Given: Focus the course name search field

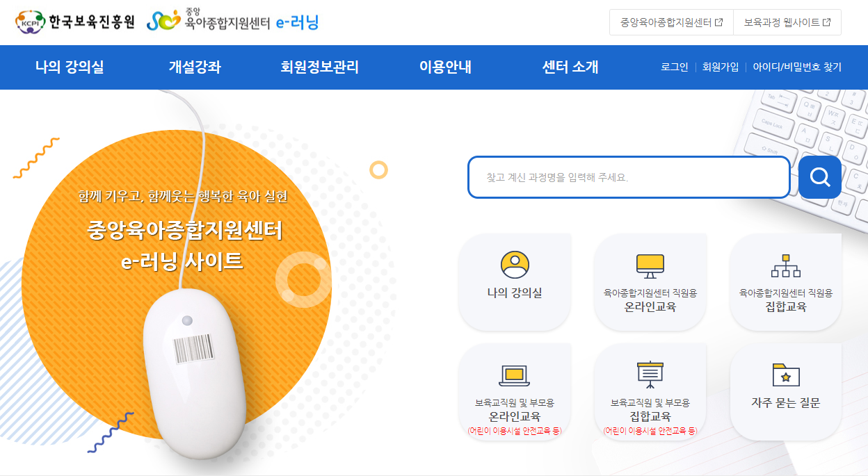Looking at the screenshot, I should (629, 177).
